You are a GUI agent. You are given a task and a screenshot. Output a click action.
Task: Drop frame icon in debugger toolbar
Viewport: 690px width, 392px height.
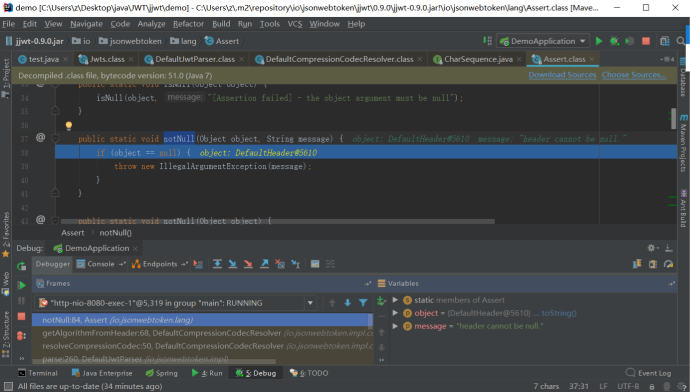click(280, 264)
